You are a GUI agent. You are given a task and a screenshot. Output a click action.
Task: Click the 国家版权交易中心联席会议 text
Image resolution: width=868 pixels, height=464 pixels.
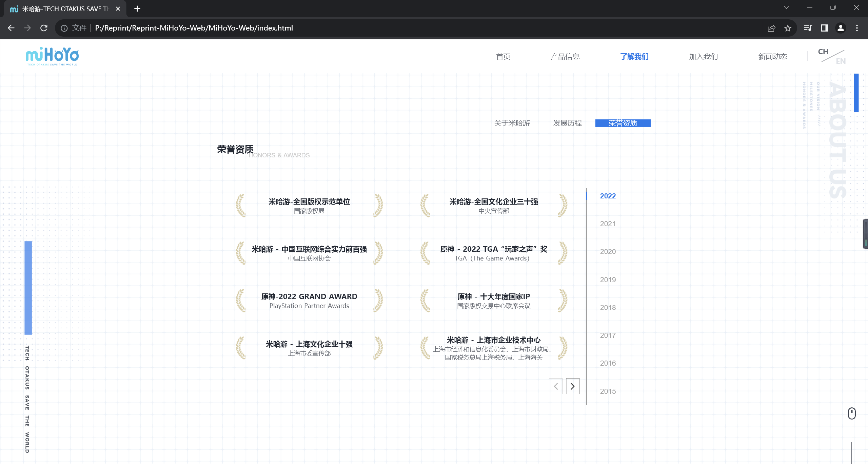click(x=494, y=306)
